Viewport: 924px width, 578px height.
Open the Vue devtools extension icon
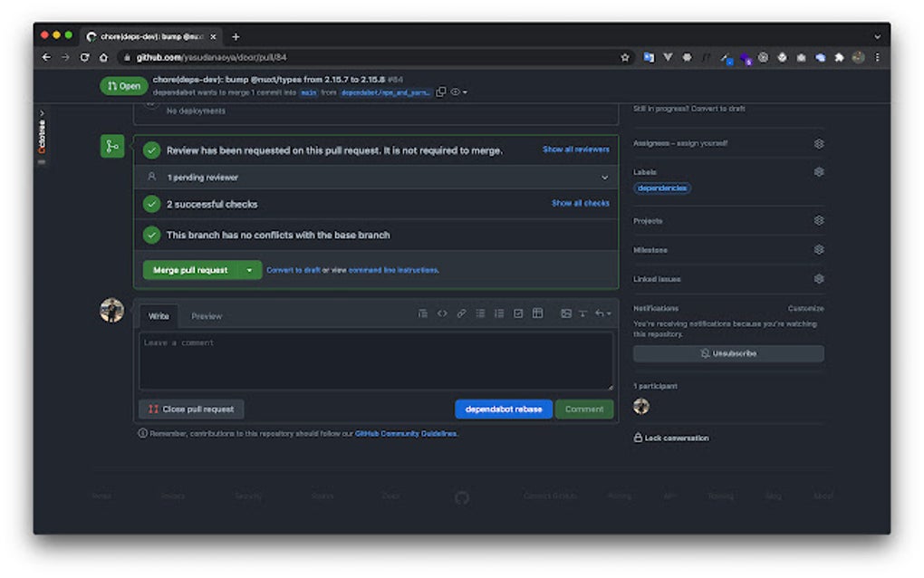668,57
